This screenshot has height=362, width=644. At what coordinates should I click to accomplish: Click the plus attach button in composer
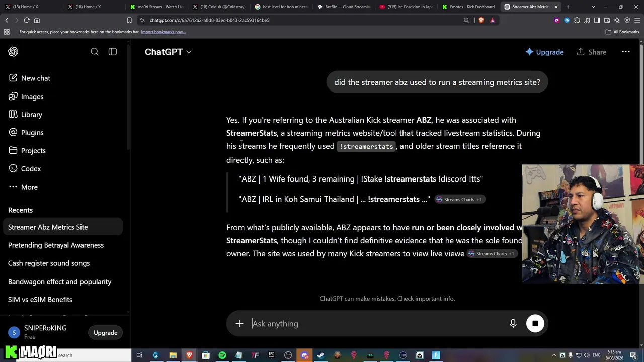(x=239, y=324)
